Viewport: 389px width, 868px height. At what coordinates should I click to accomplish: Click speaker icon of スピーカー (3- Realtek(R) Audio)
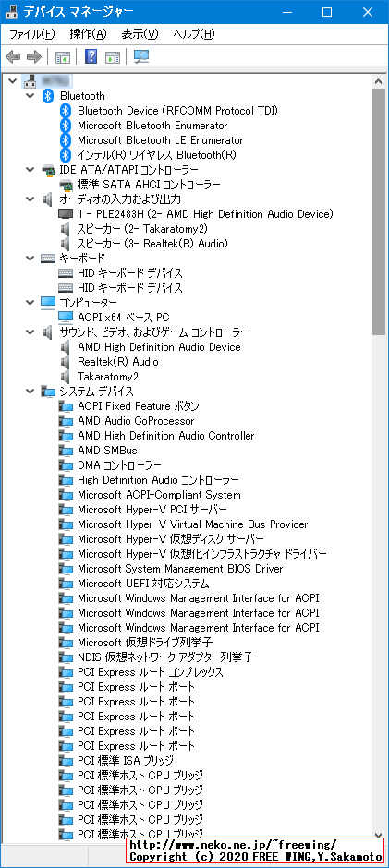coord(66,243)
